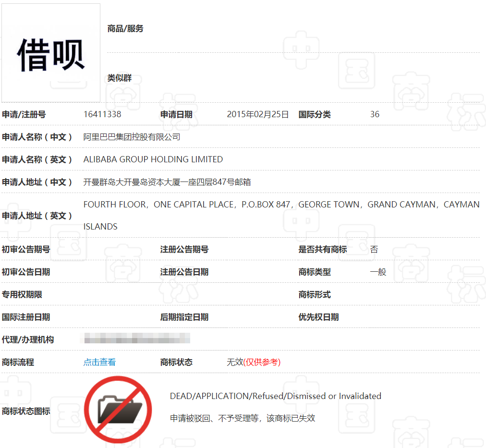This screenshot has height=448, width=486.
Task: Click the 一般 trademark type value
Action: point(378,272)
